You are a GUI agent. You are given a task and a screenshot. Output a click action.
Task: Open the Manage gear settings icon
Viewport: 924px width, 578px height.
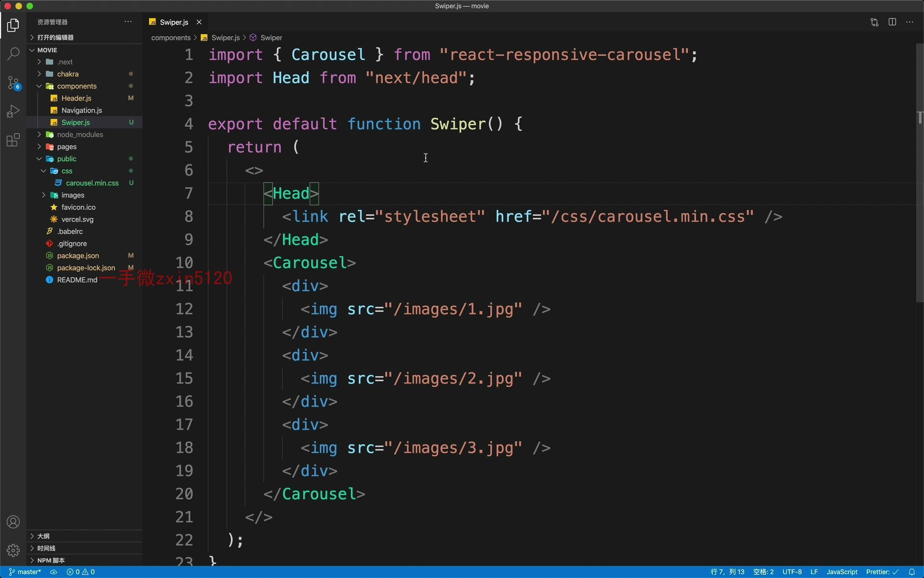tap(13, 550)
